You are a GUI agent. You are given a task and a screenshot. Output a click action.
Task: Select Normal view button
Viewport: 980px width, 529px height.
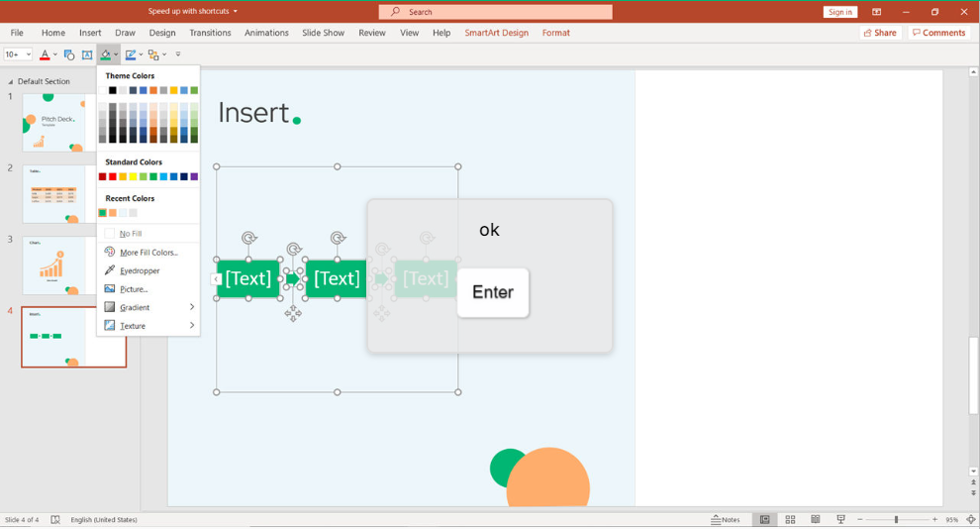point(764,520)
